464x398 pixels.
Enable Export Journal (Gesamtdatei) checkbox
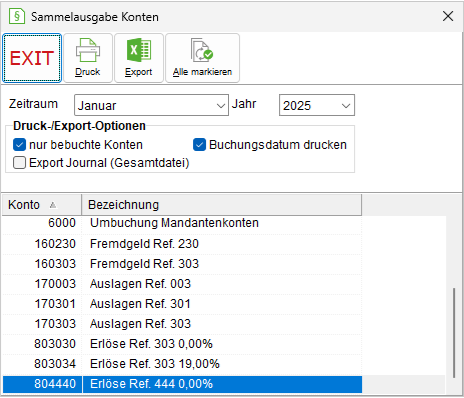coord(19,163)
